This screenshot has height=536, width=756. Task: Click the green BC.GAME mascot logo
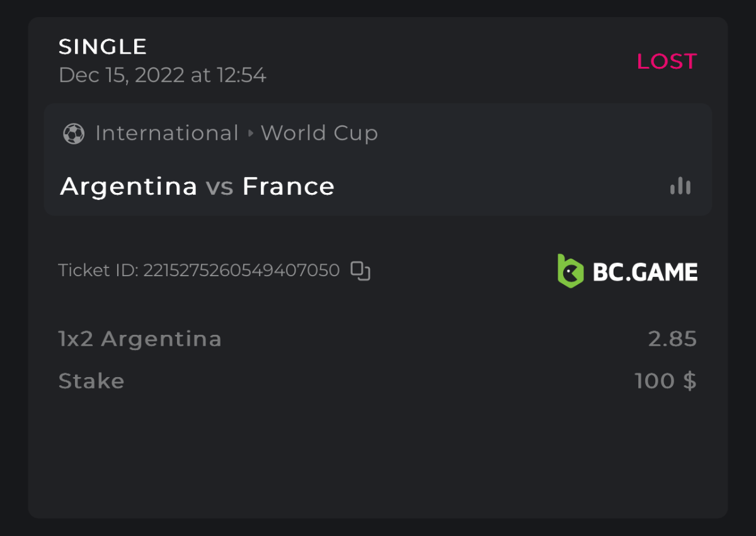point(570,271)
